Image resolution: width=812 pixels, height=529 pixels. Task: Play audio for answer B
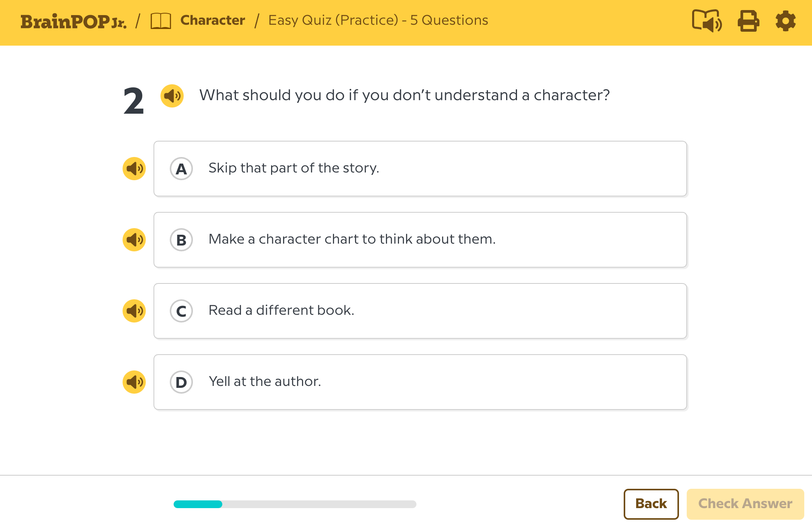[134, 240]
